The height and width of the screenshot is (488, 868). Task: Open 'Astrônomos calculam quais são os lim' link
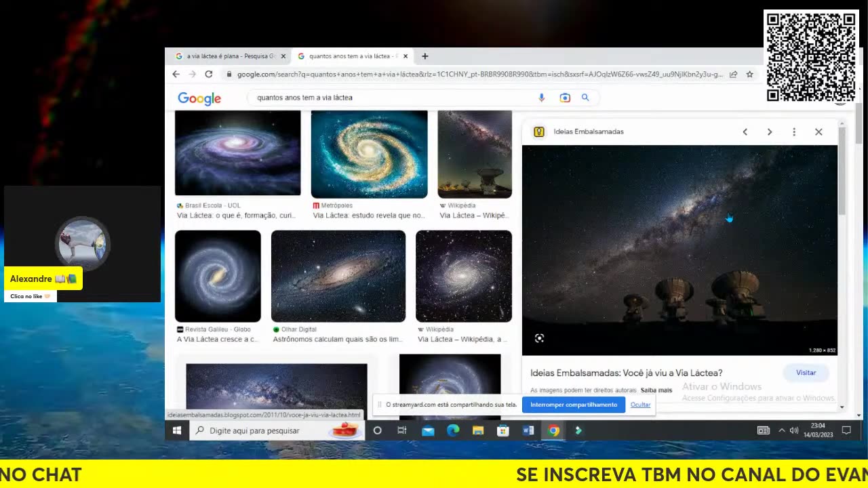click(x=338, y=339)
